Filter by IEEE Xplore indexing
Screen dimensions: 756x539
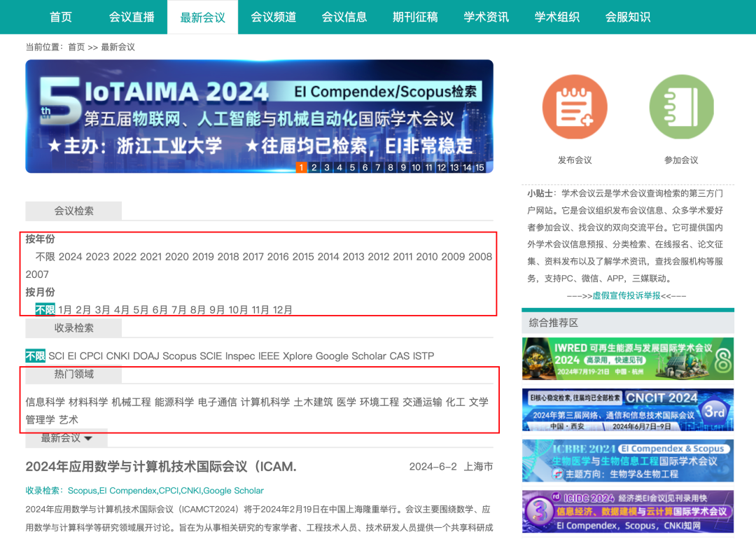pos(285,356)
